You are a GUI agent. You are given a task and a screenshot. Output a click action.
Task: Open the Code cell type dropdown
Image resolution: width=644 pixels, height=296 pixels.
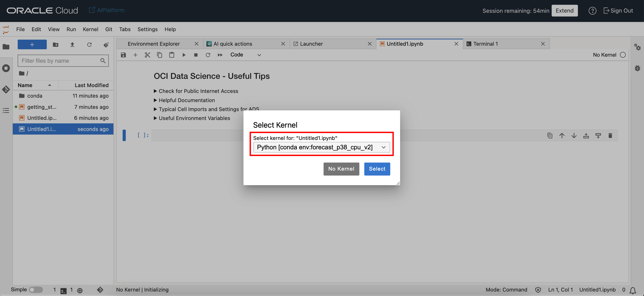point(245,55)
